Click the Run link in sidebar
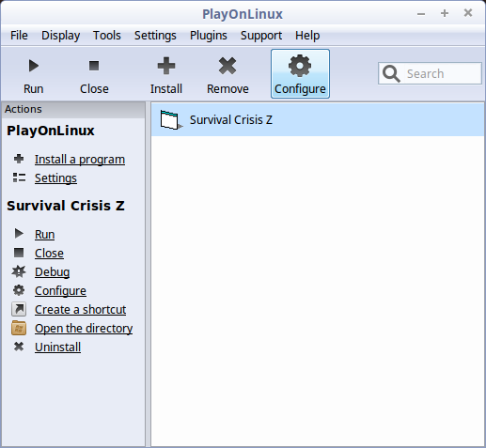The width and height of the screenshot is (486, 448). [45, 235]
